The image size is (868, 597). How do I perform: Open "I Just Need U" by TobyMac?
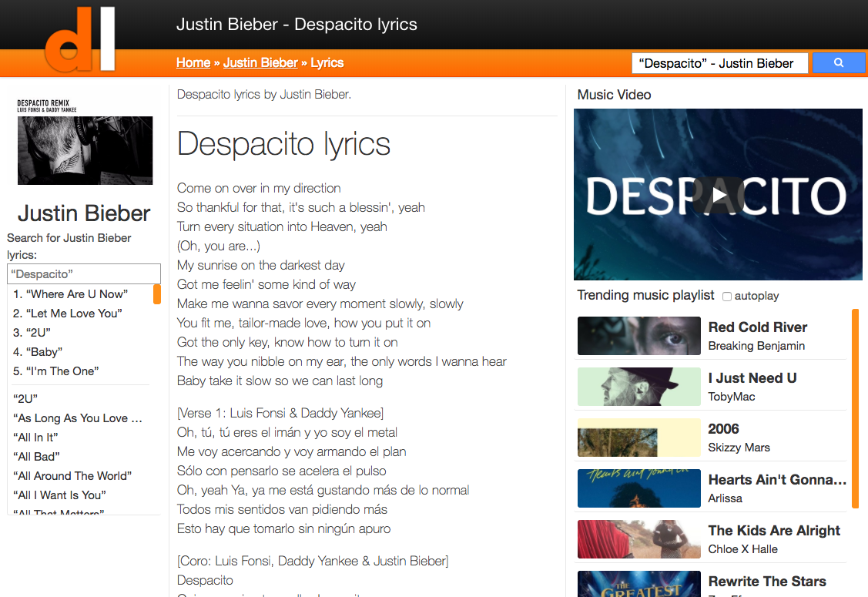tap(638, 387)
